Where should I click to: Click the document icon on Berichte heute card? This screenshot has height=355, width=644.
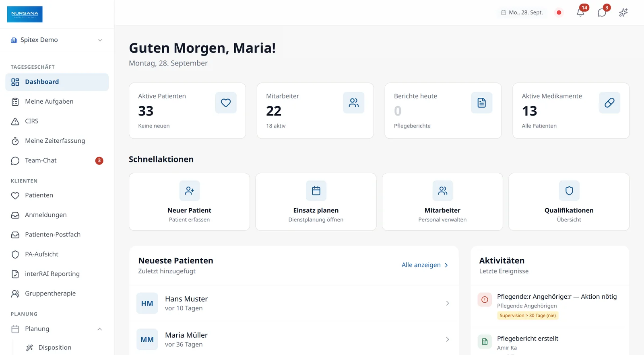[482, 103]
